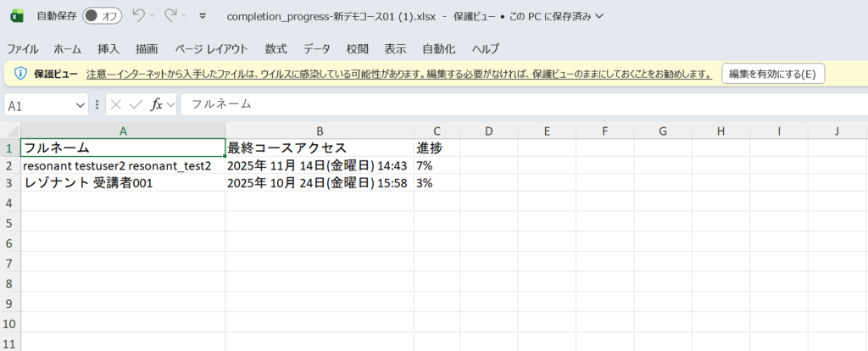Open the Customize Quick Access Toolbar dropdown
The width and height of the screenshot is (868, 351).
tap(202, 16)
